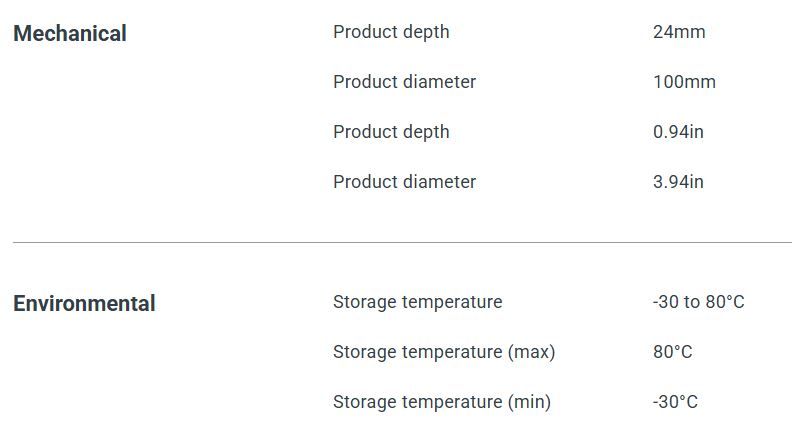Click the -30 to 80°C range value
The image size is (792, 428).
pyautogui.click(x=698, y=302)
